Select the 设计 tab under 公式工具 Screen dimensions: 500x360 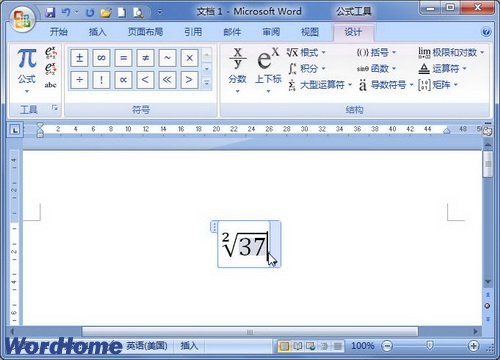tap(353, 32)
